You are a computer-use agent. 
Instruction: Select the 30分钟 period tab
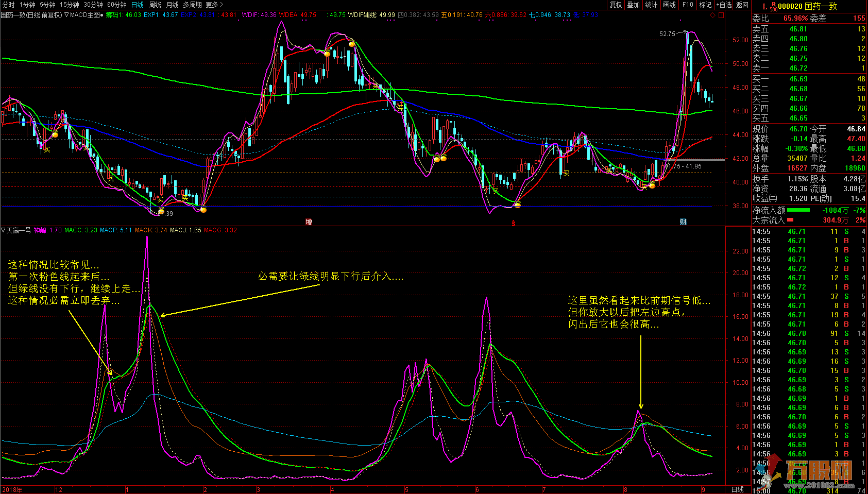click(93, 5)
